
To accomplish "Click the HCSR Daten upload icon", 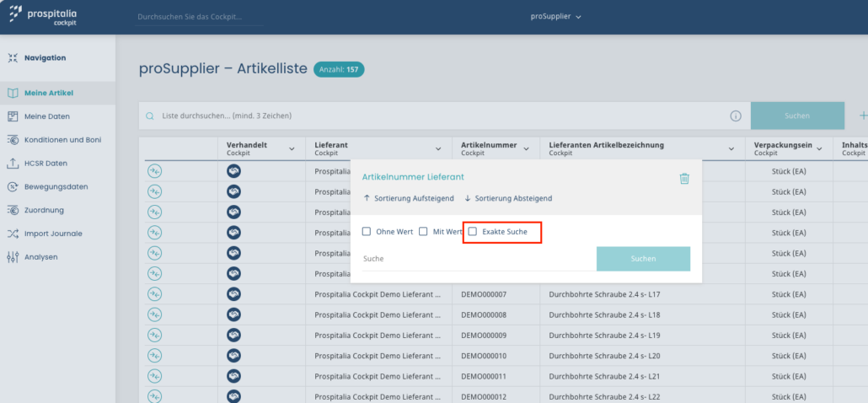I will 13,164.
